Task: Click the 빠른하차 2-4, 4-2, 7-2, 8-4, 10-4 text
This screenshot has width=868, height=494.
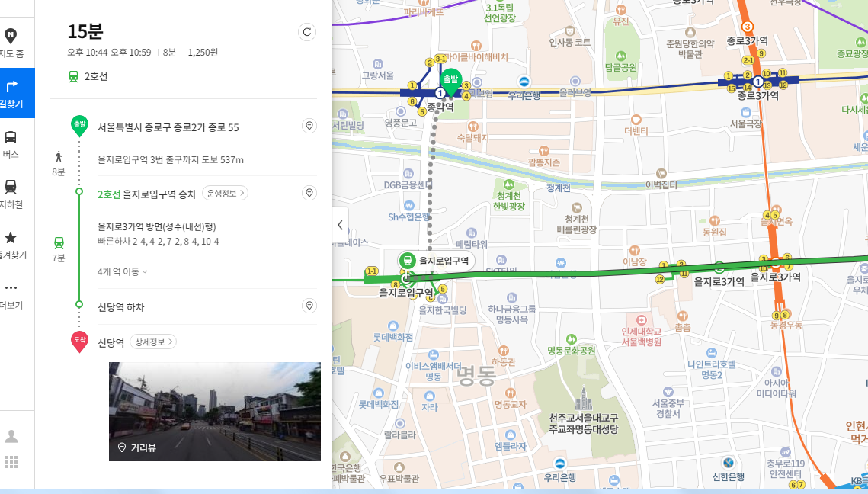Action: (x=159, y=242)
